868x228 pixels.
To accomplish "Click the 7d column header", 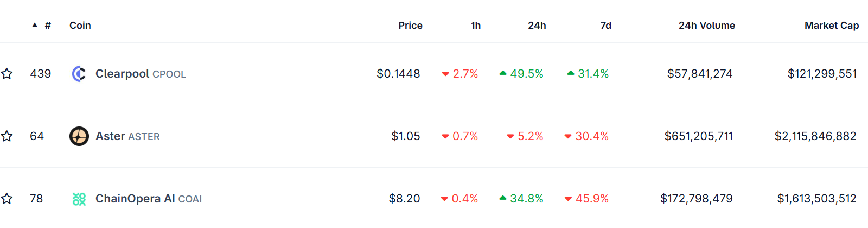I will point(605,26).
